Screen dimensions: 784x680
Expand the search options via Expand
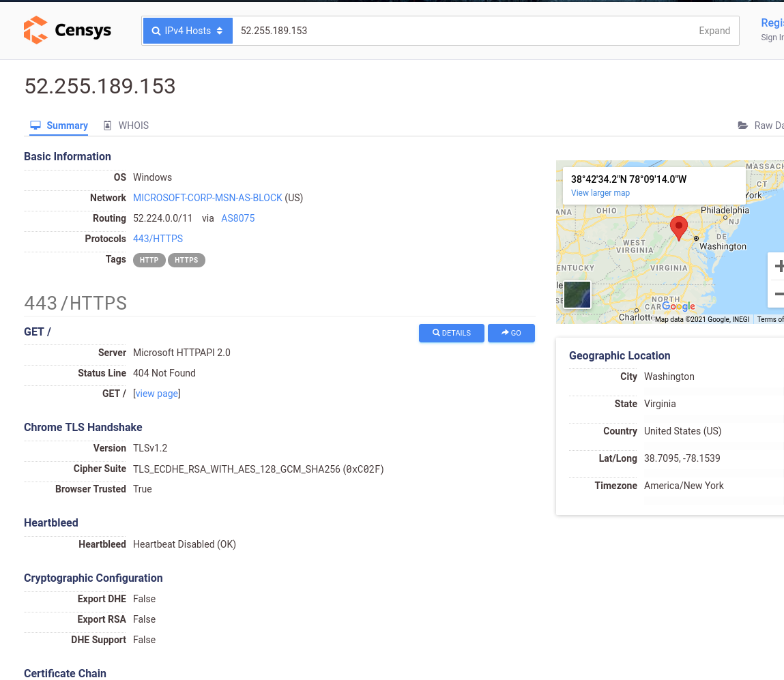tap(714, 30)
